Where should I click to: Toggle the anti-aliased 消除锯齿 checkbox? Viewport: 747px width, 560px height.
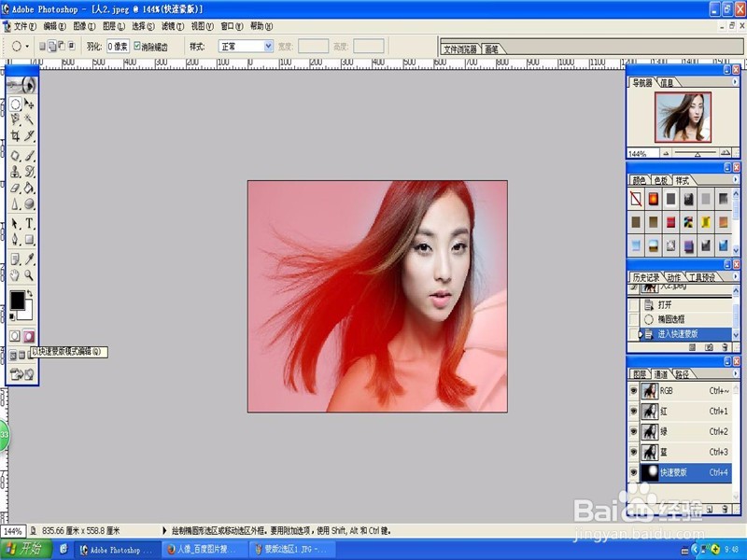click(137, 46)
